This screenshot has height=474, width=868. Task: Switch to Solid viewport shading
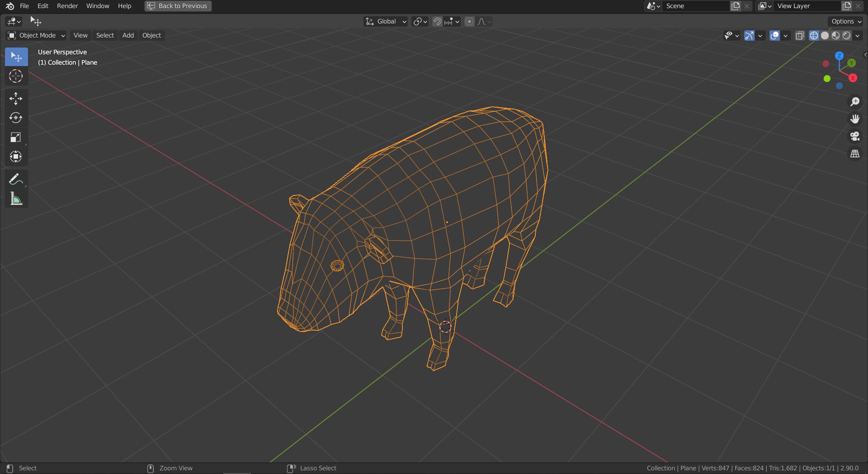point(825,35)
